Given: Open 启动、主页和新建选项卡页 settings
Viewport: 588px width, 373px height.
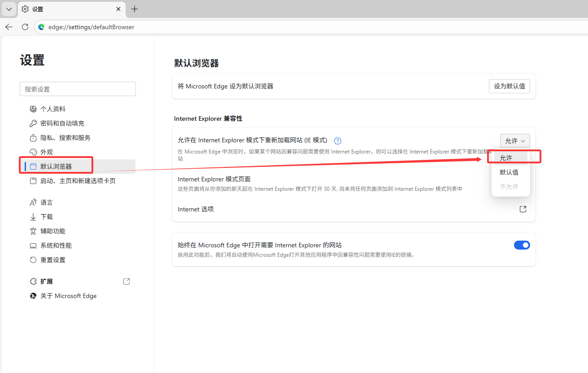Looking at the screenshot, I should point(78,181).
